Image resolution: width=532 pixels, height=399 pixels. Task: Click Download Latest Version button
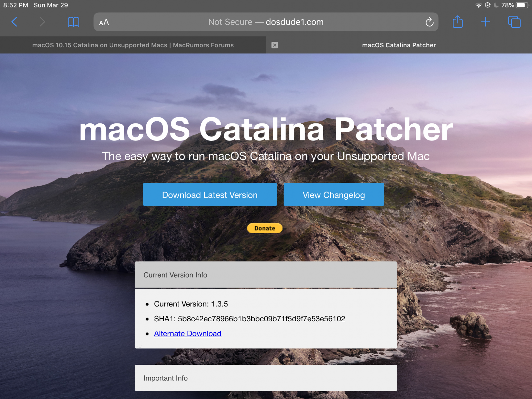210,195
